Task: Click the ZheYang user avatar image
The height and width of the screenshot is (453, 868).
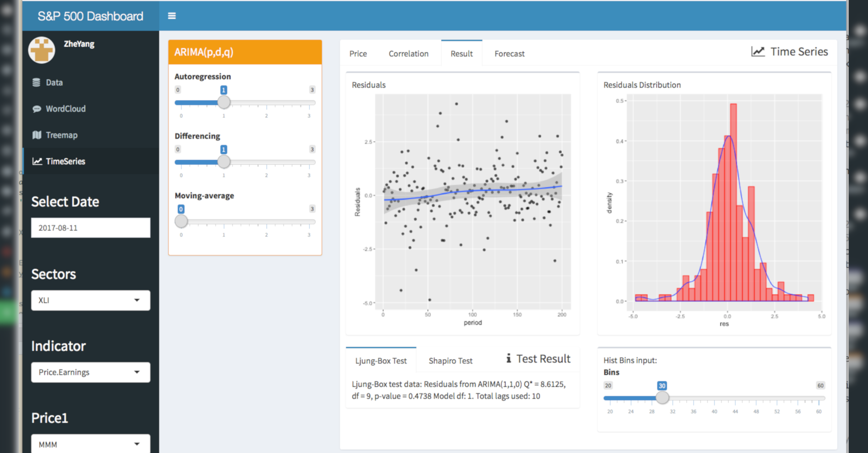Action: (x=42, y=50)
